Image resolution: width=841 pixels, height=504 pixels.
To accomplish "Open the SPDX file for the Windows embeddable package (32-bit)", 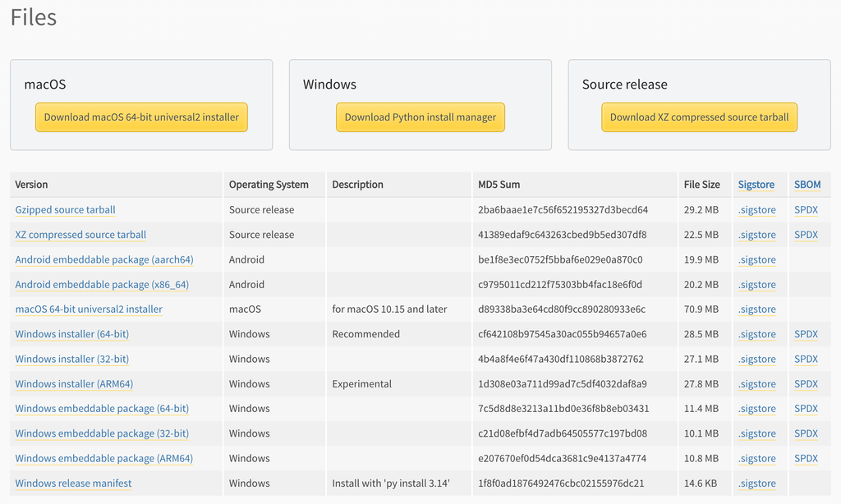I will (x=807, y=433).
